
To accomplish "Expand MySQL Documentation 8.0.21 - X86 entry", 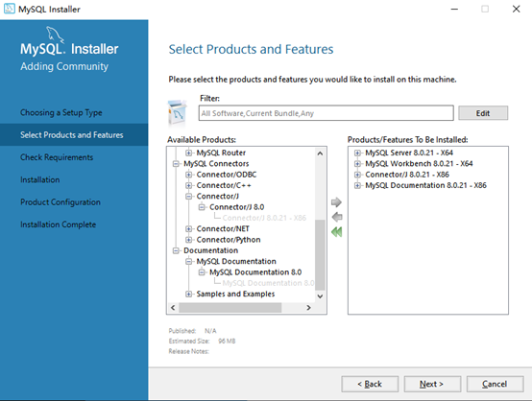I will 357,185.
